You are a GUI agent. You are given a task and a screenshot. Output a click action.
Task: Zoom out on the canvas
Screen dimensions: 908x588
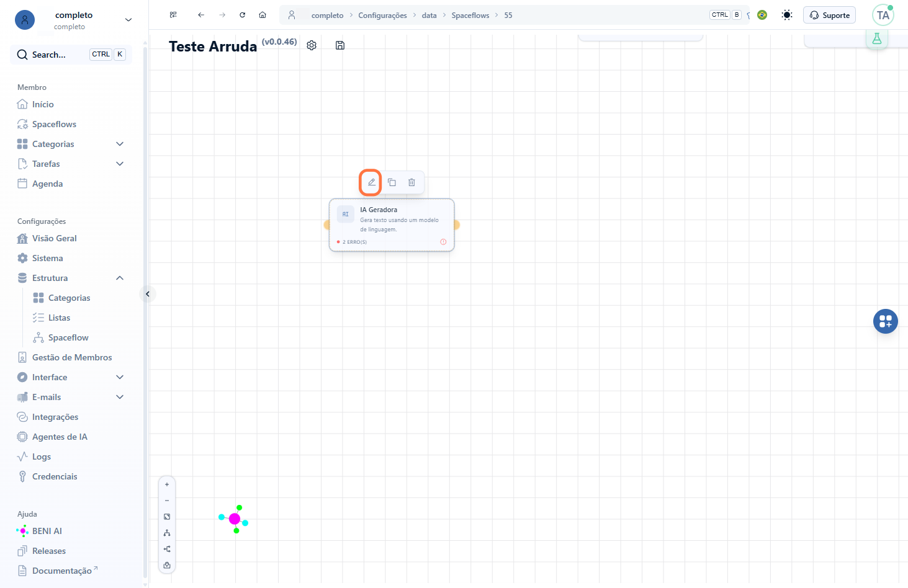tap(167, 501)
